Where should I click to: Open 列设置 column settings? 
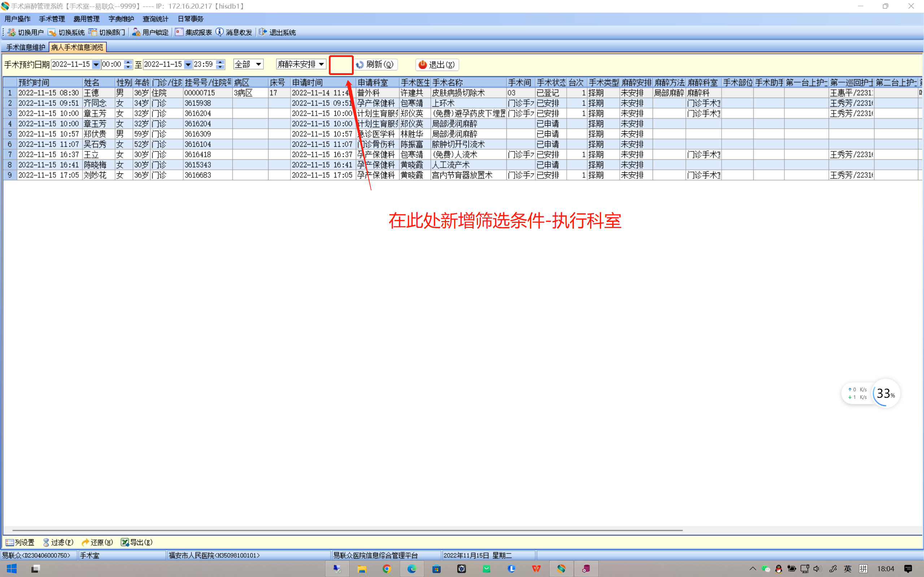click(20, 542)
